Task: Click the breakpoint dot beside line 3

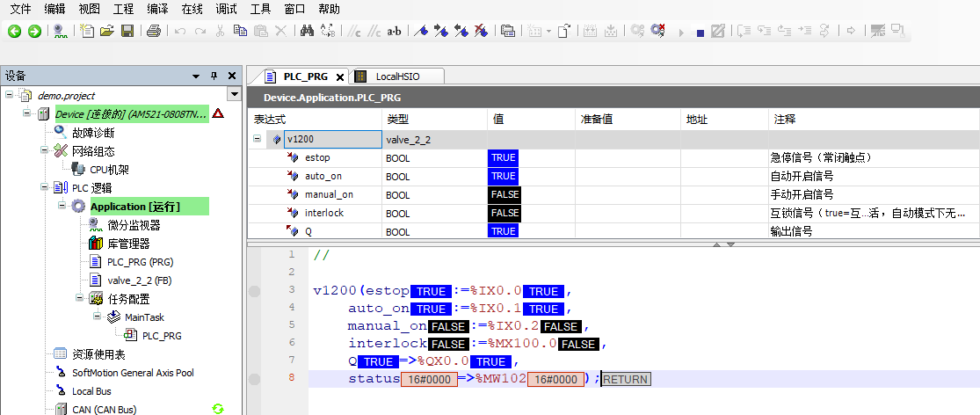Action: click(254, 291)
